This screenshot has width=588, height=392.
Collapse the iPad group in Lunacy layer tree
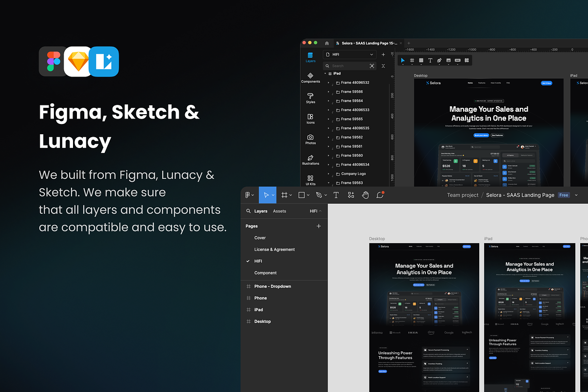point(325,73)
